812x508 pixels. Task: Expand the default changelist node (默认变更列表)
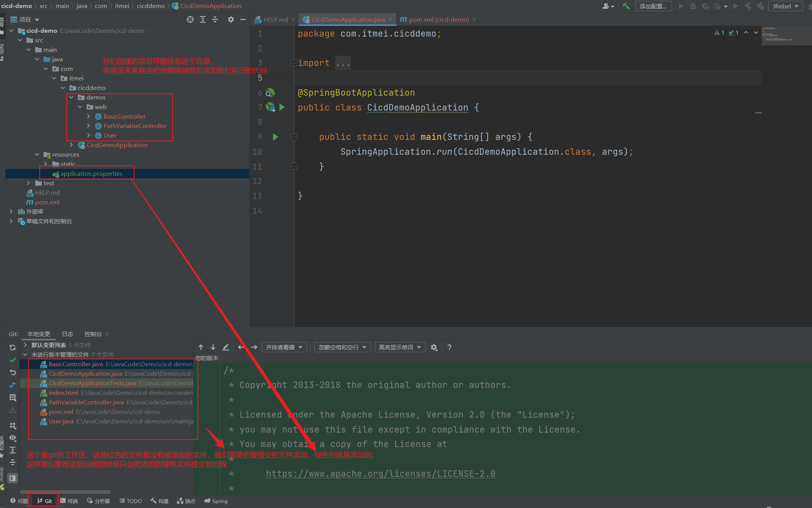pos(25,345)
